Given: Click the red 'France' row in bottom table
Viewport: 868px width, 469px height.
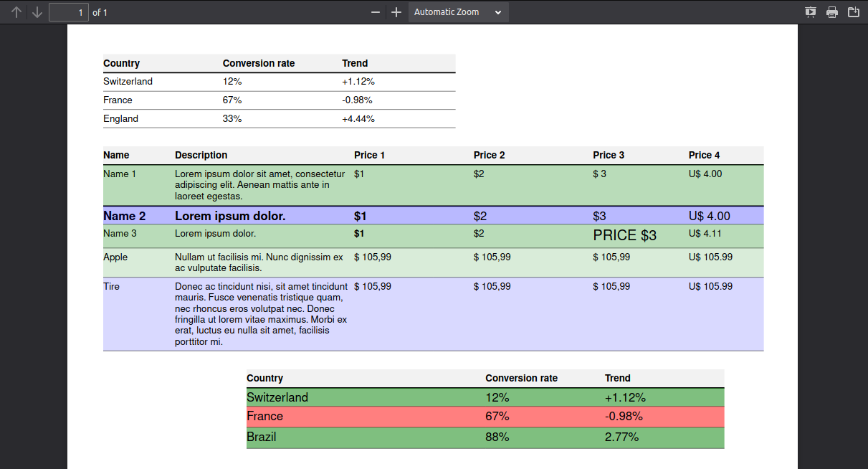Looking at the screenshot, I should 485,417.
